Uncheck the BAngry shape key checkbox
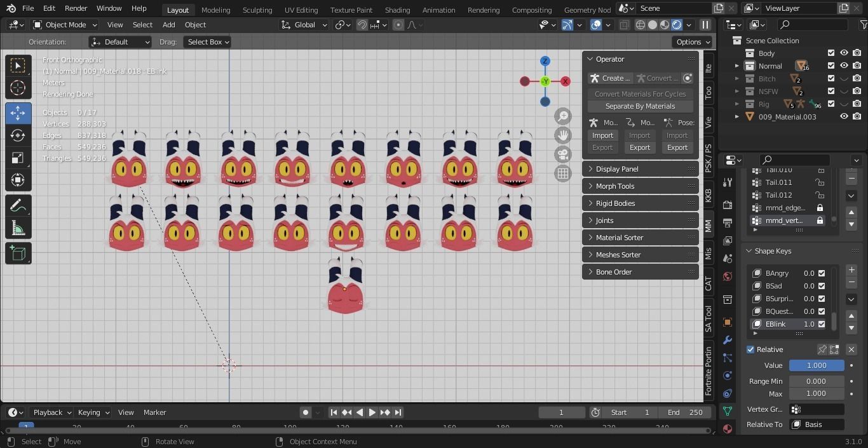This screenshot has width=868, height=448. tap(822, 273)
